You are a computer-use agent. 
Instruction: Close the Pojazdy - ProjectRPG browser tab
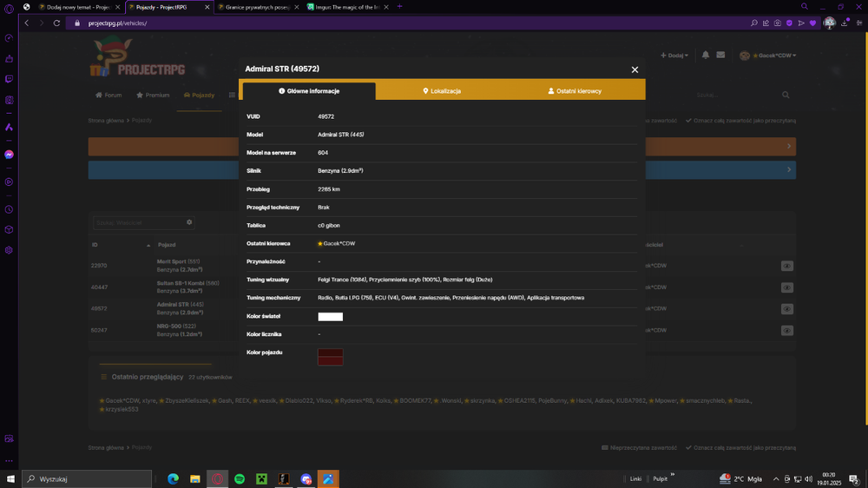coord(207,7)
